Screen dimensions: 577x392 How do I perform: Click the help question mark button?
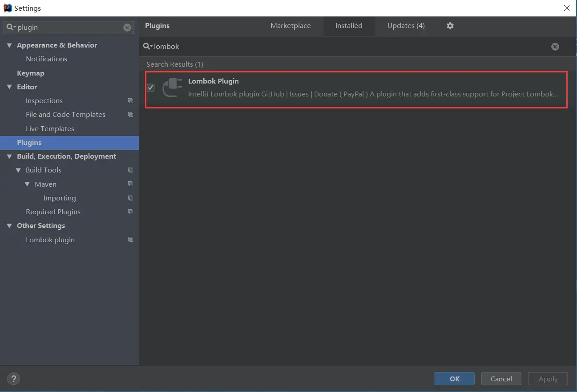tap(14, 379)
